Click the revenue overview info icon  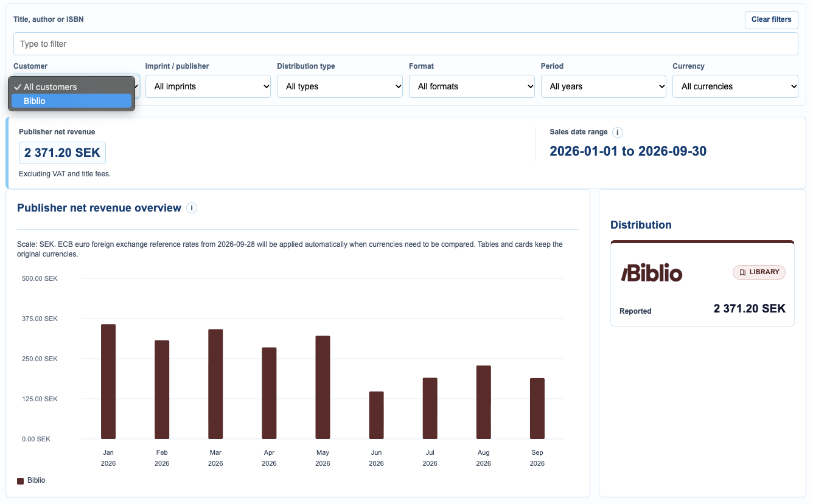(x=192, y=208)
